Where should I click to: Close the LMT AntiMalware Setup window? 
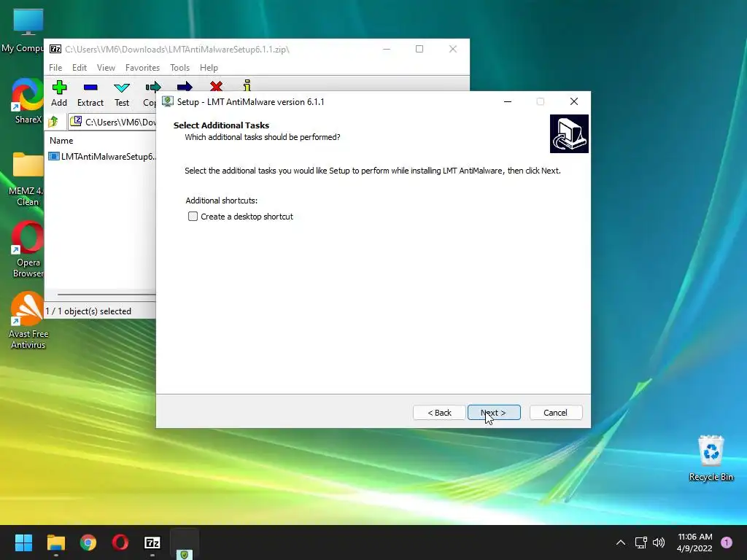click(574, 101)
